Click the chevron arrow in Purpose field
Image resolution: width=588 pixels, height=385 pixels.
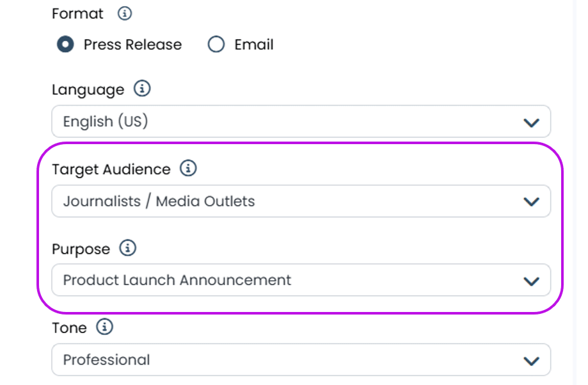coord(531,281)
